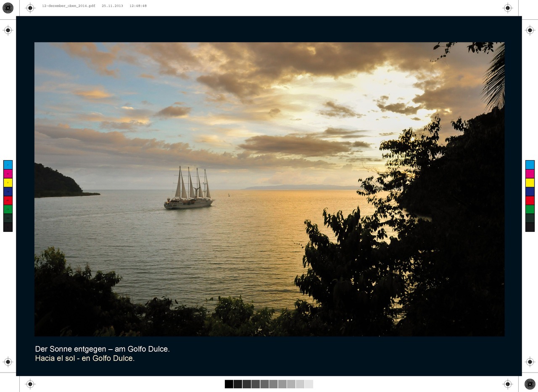The width and height of the screenshot is (538, 392).
Task: Click the caption "Hacia el sol - en Golfo Dulce."
Action: tap(85, 358)
